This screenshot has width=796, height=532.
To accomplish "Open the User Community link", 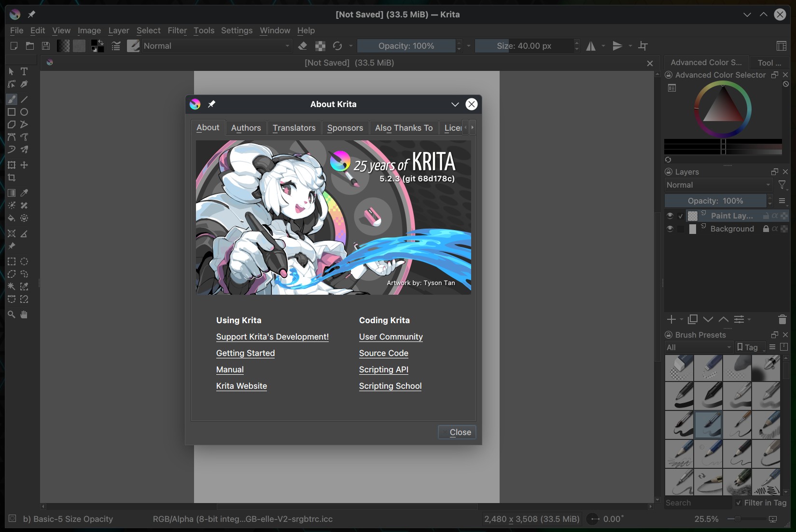I will 391,337.
